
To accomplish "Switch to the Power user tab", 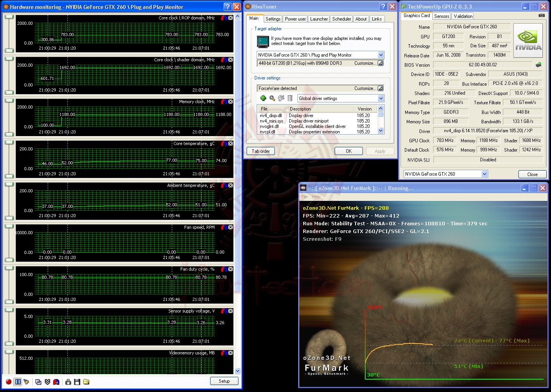I will tap(295, 19).
